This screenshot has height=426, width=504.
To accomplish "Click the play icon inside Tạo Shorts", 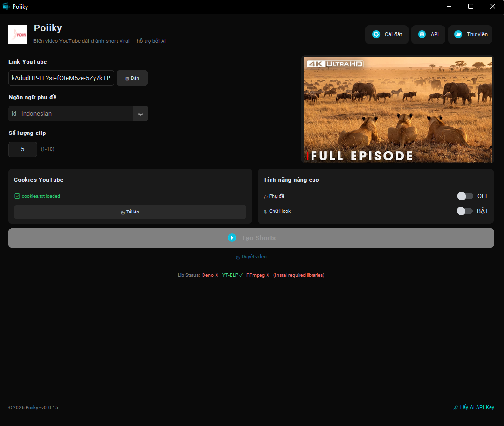I will point(232,238).
